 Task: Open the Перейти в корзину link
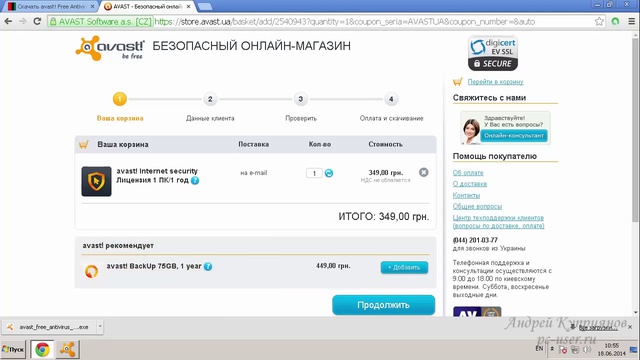[495, 82]
